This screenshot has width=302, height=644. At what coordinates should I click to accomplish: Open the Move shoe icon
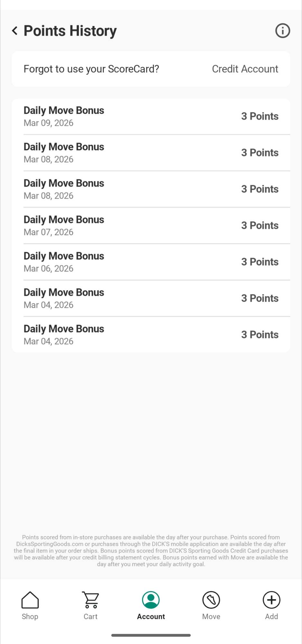pyautogui.click(x=211, y=600)
